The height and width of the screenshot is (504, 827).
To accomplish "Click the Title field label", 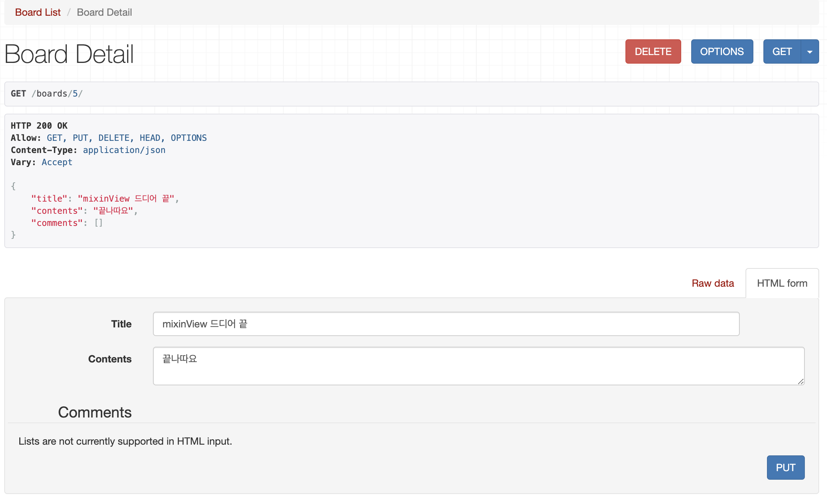I will click(121, 324).
